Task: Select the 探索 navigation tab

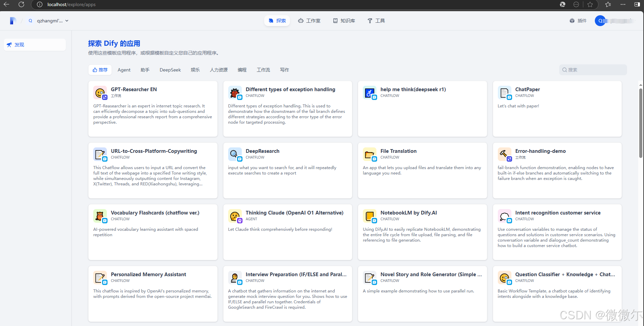Action: pyautogui.click(x=277, y=21)
